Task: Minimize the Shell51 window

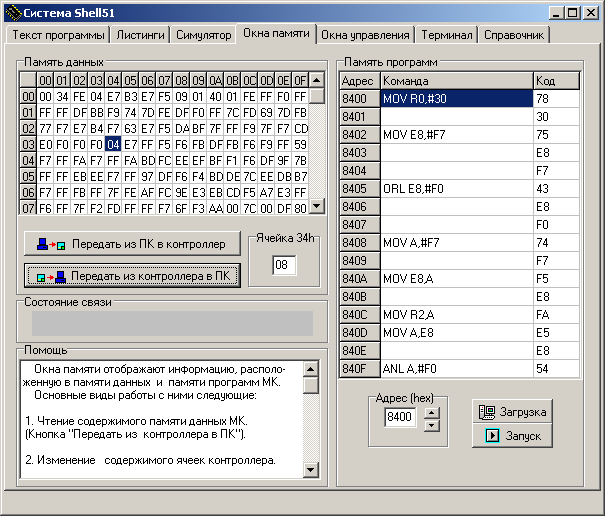Action: point(556,13)
